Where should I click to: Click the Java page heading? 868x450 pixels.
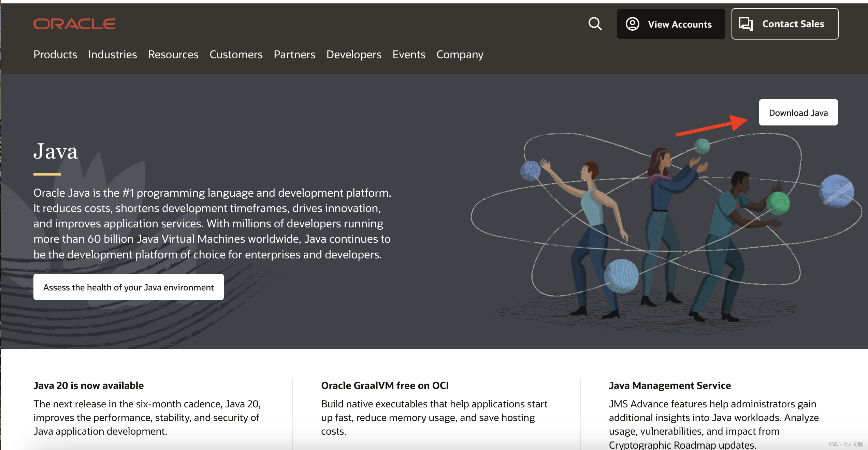coord(56,151)
